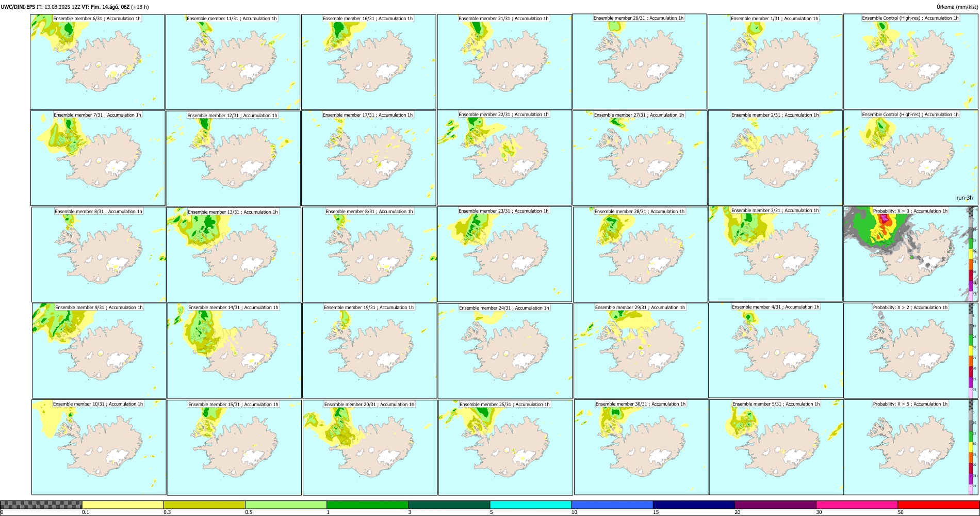Click the checkered gray 0–0.1 legend segment

tap(41, 505)
